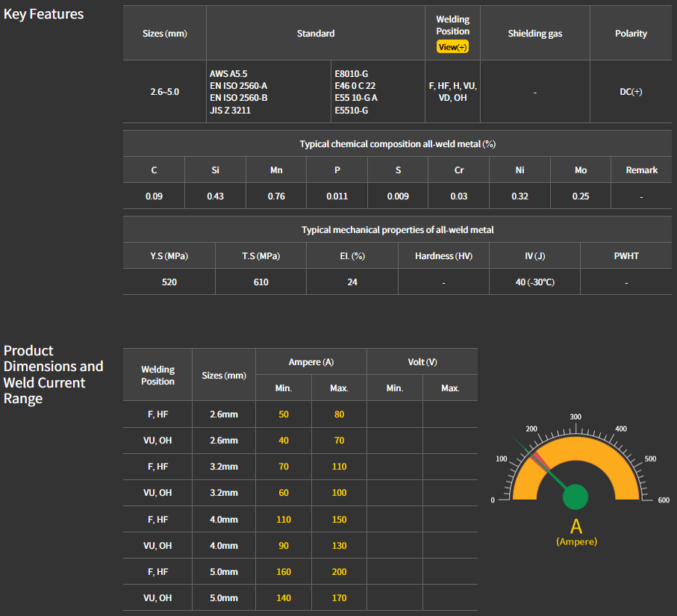Screen dimensions: 677x616
Task: Select the max ampere value 200
Action: pos(339,572)
